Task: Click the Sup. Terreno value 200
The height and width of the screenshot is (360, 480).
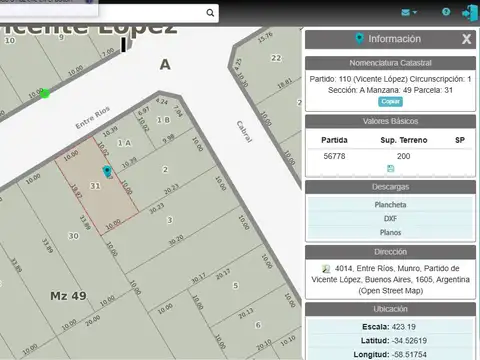Action: pyautogui.click(x=403, y=156)
